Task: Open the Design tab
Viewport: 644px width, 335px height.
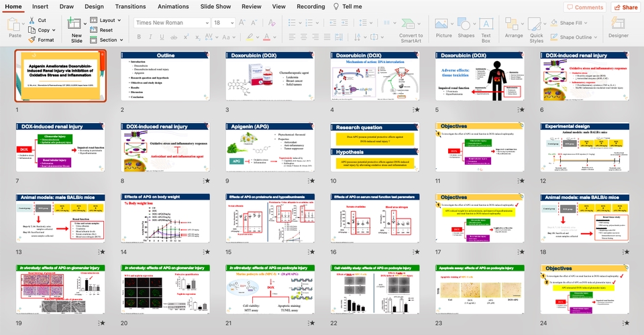Action: (94, 7)
